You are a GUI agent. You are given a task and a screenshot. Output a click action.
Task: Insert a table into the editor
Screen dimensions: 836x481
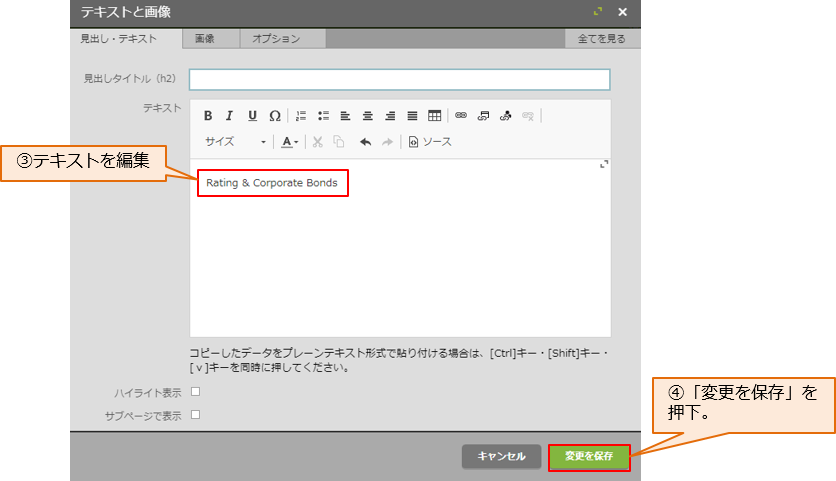435,116
